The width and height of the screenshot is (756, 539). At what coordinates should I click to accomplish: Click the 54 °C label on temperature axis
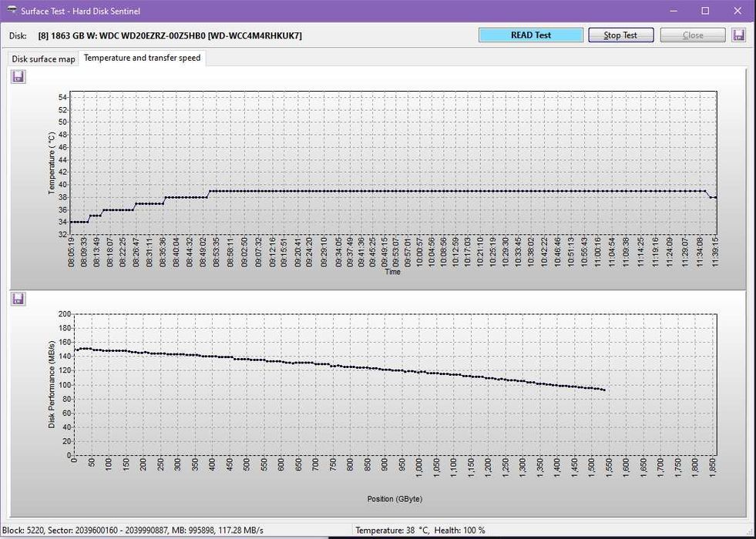click(62, 97)
